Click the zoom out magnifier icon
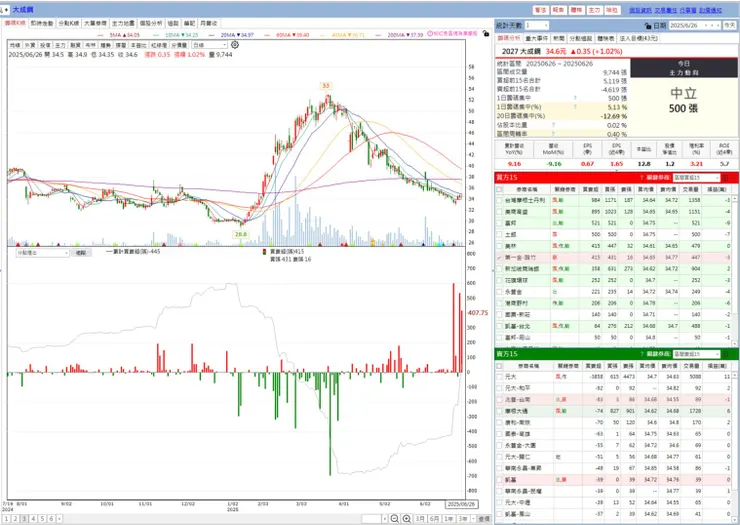This screenshot has width=740, height=525. 395,518
